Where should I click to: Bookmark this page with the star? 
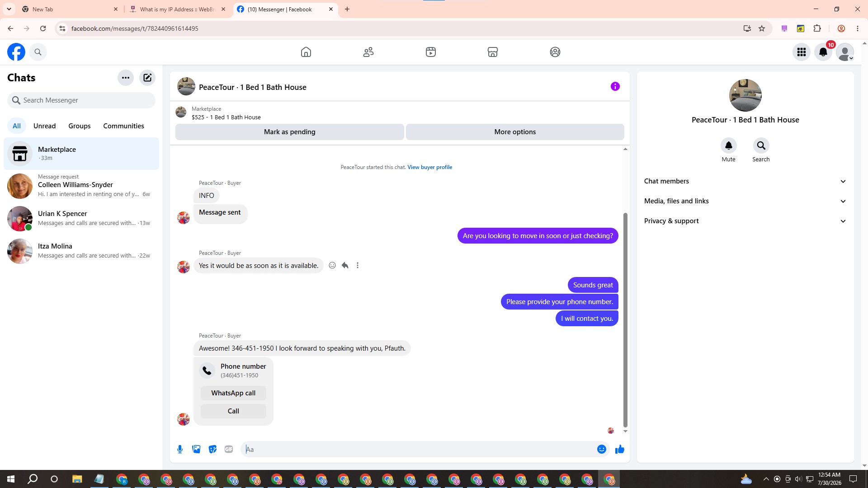pos(762,28)
